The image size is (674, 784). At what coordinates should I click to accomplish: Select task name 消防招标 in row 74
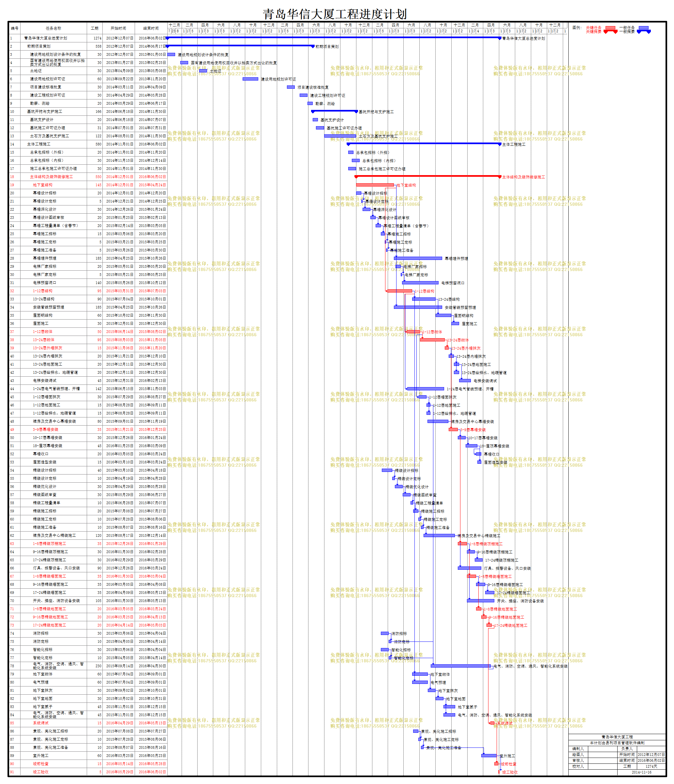click(41, 633)
